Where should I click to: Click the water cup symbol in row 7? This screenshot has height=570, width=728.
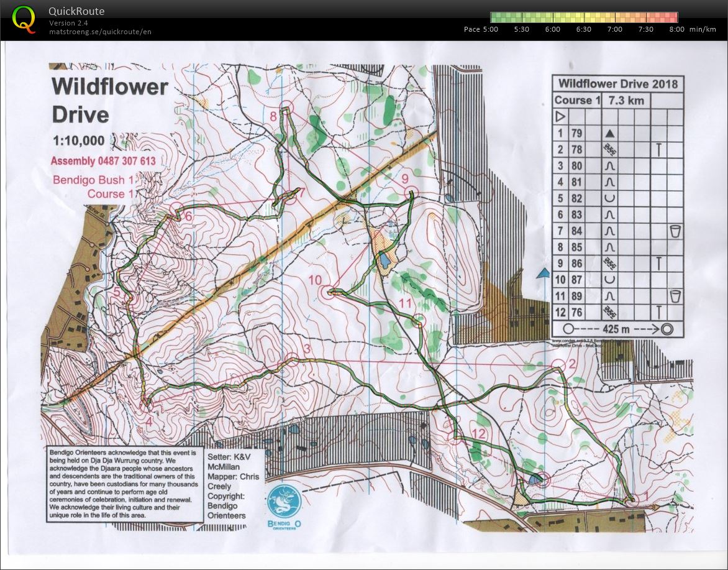click(675, 231)
